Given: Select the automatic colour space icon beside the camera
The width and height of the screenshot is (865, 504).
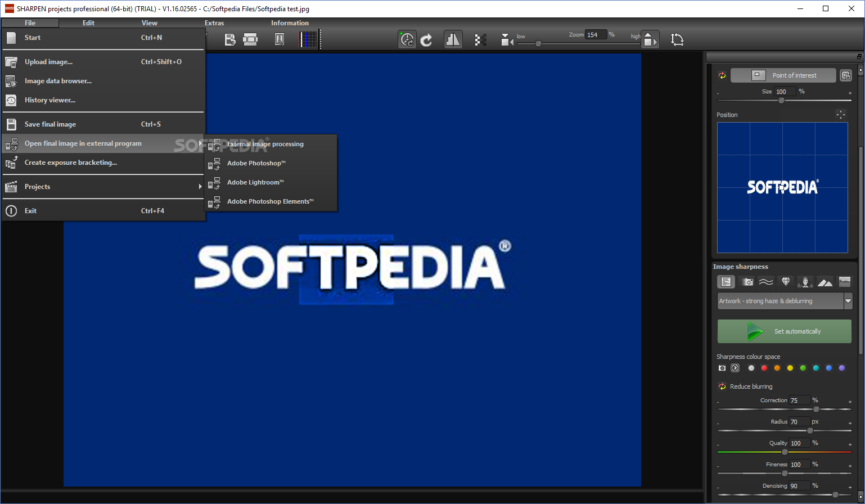Looking at the screenshot, I should click(x=735, y=368).
